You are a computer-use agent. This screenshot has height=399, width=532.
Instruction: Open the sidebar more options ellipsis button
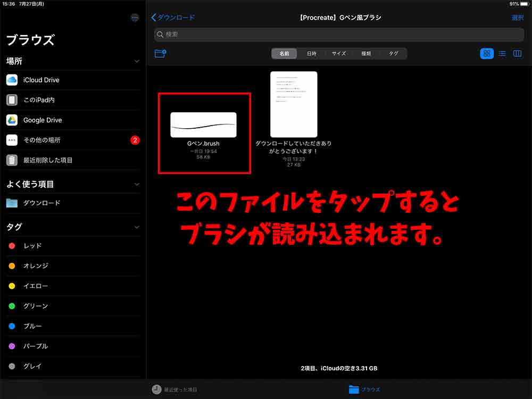[x=135, y=18]
